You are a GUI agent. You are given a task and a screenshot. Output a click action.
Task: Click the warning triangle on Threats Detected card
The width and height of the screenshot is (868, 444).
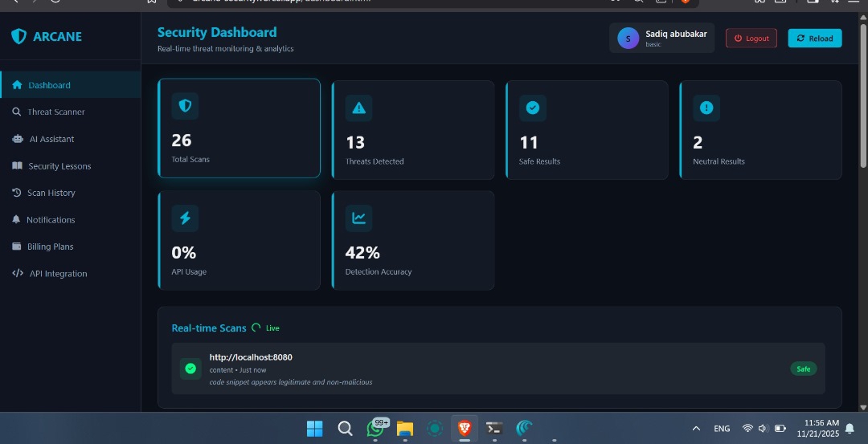[x=358, y=108]
